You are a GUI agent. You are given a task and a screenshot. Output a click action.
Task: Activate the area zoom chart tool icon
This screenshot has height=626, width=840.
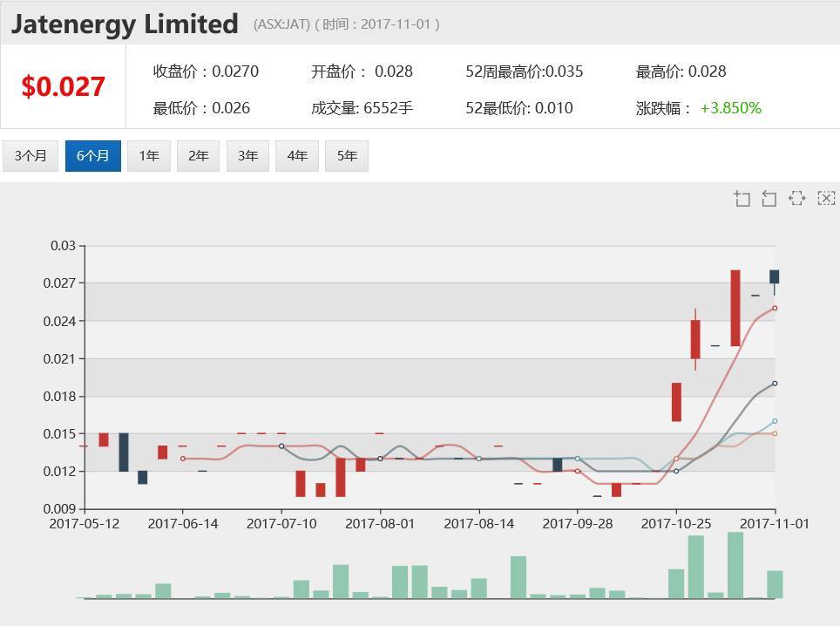point(742,198)
